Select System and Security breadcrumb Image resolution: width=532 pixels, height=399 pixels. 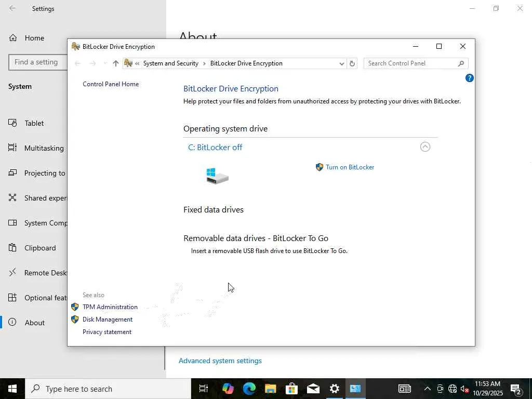[170, 63]
